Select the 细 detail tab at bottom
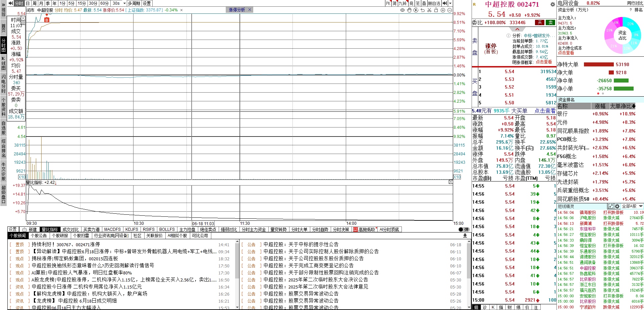The image size is (644, 310). click(476, 307)
